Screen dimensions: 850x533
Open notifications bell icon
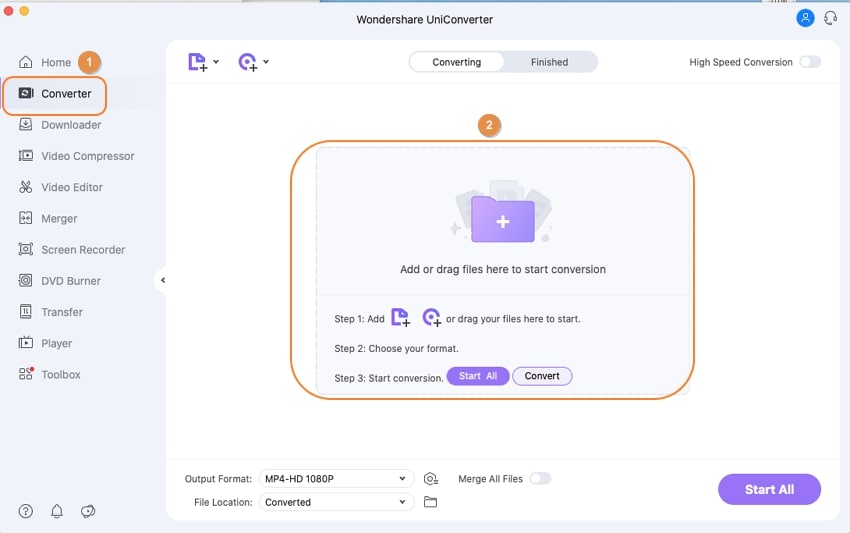point(57,511)
